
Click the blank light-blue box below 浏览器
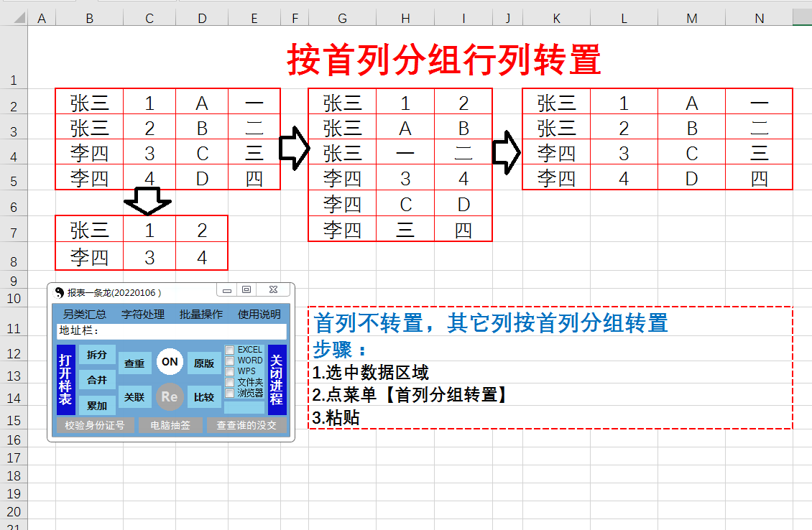pyautogui.click(x=244, y=407)
